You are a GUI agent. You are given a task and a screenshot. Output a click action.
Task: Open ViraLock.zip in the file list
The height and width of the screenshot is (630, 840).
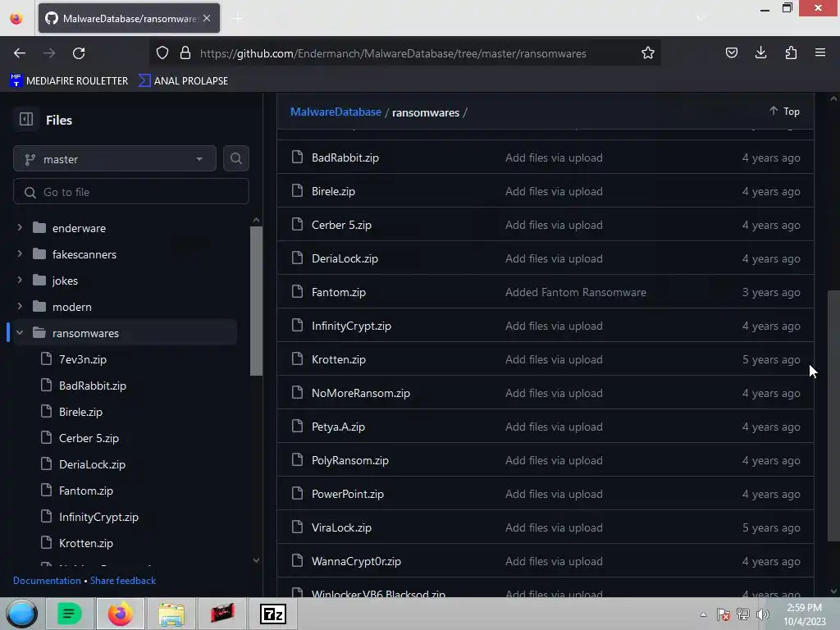341,527
